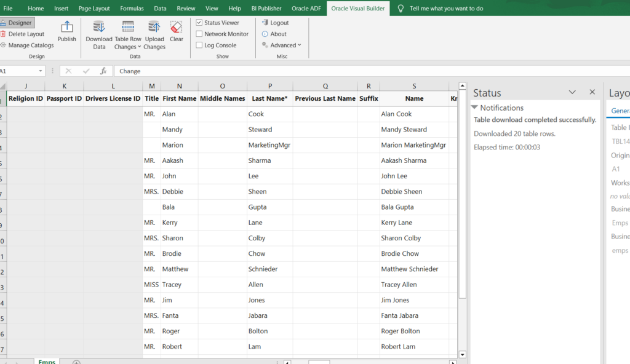Click the Logout icon in Misc group
This screenshot has width=630, height=364.
pos(265,23)
